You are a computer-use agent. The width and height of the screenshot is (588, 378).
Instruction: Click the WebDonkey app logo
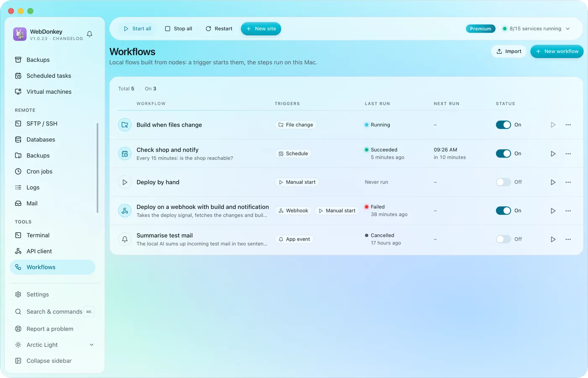pyautogui.click(x=20, y=34)
